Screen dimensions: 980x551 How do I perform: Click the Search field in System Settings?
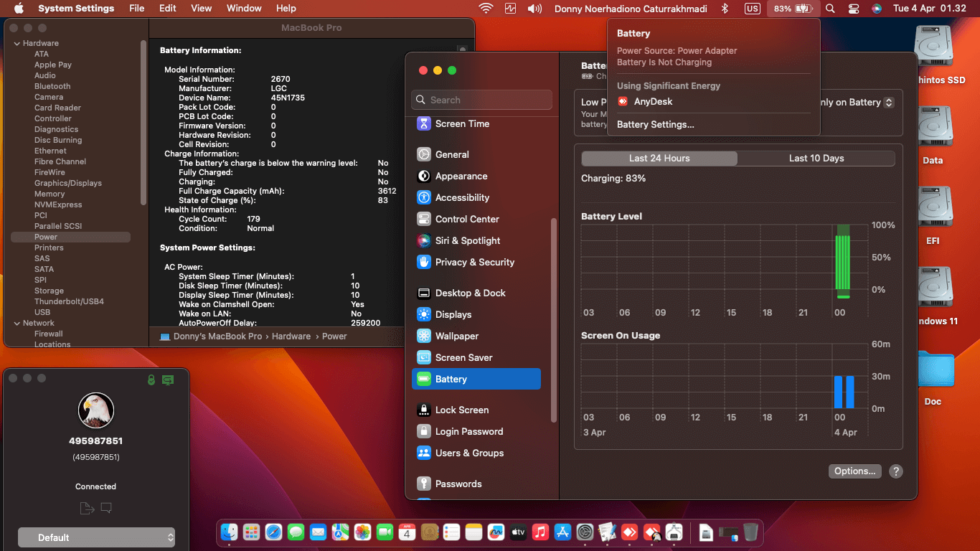[482, 100]
